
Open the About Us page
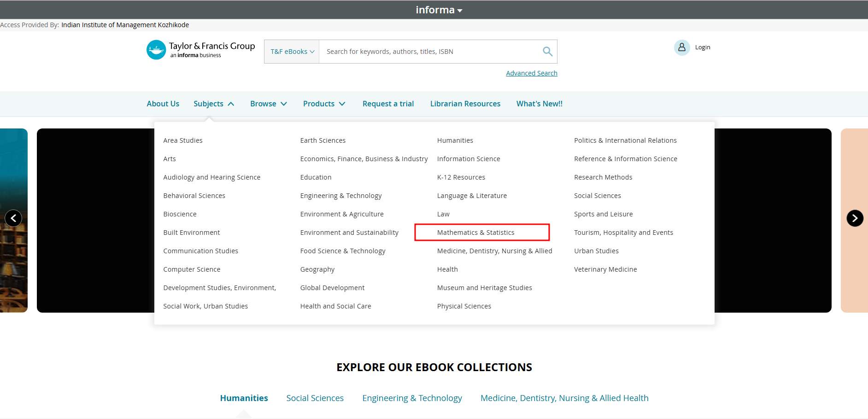tap(163, 104)
